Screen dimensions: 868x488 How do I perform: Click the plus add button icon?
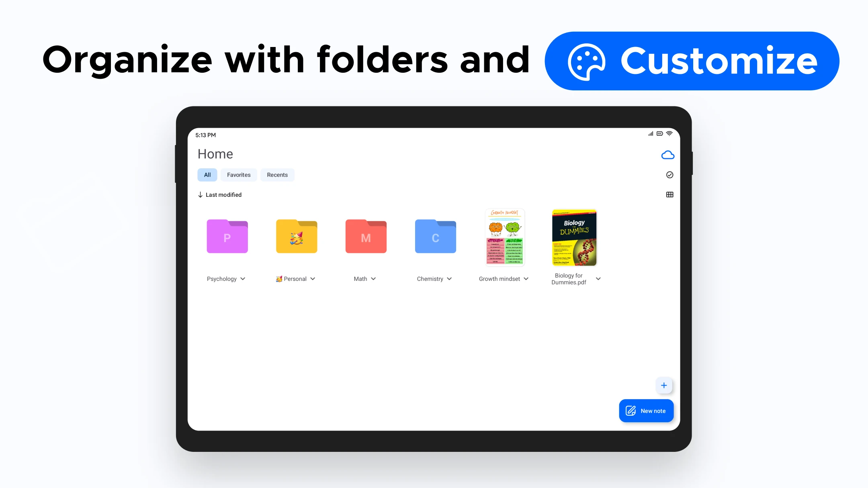coord(663,386)
